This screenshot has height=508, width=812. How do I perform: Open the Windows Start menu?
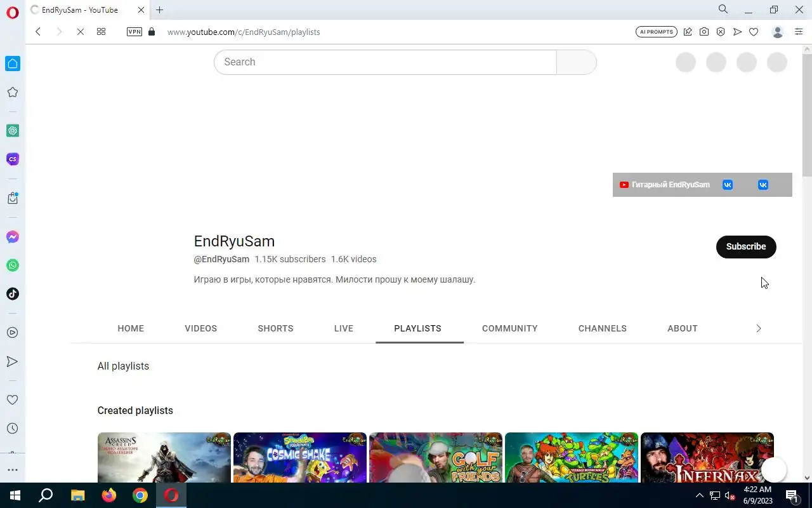click(x=15, y=495)
